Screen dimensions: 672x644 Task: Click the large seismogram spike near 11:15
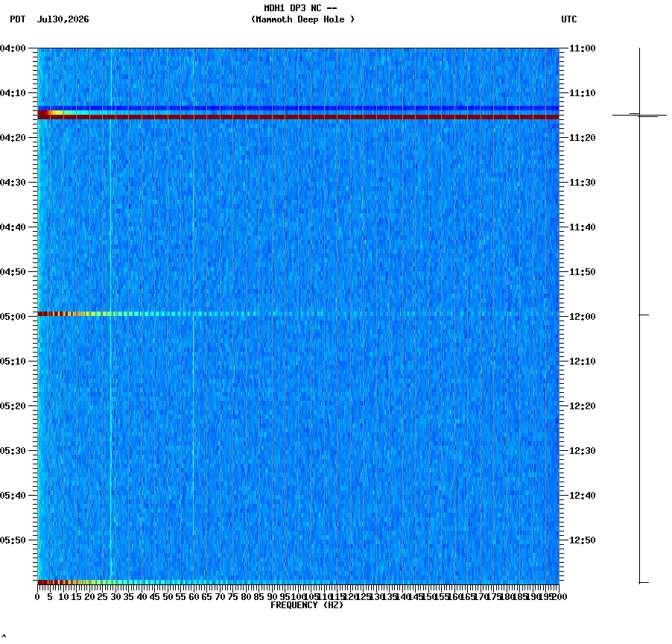point(639,115)
